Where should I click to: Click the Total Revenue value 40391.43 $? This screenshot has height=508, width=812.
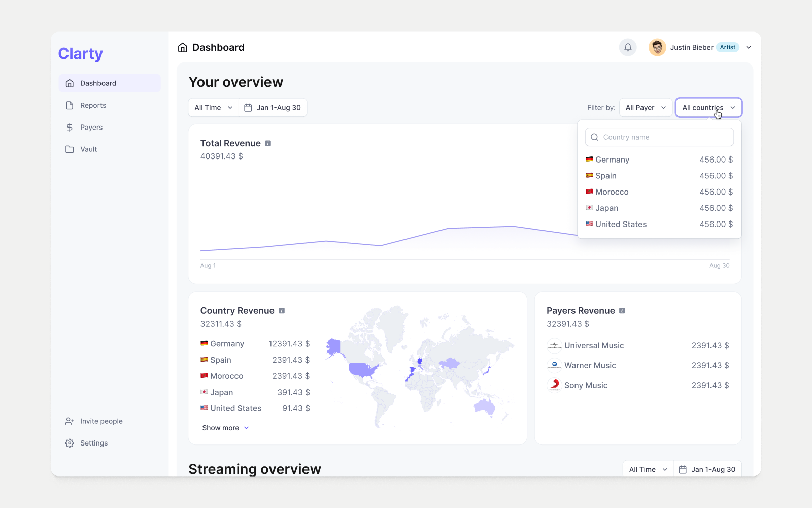point(222,156)
